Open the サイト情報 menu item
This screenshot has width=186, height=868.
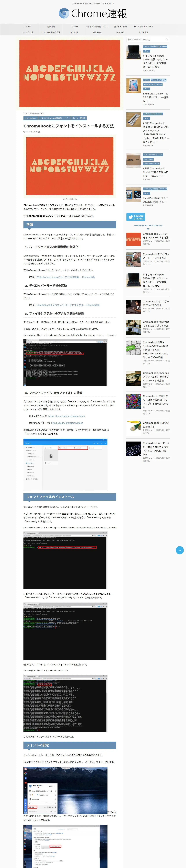(143, 32)
